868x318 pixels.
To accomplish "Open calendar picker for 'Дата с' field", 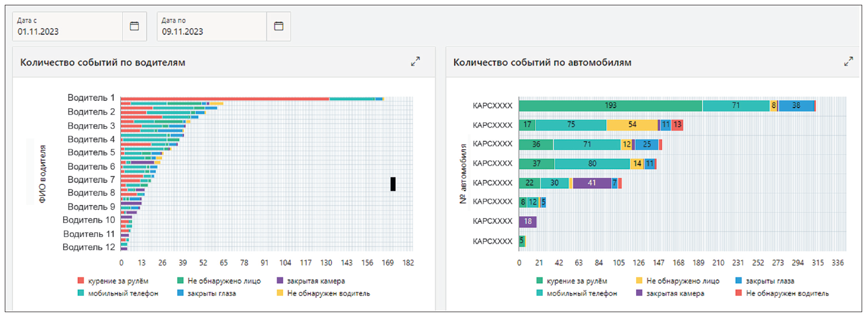I will (x=135, y=26).
